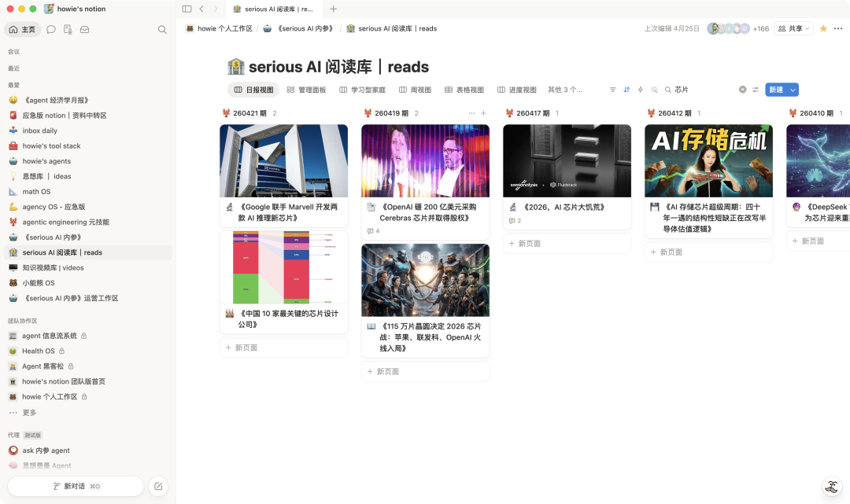
Task: Open the view settings sliders icon
Action: (756, 90)
